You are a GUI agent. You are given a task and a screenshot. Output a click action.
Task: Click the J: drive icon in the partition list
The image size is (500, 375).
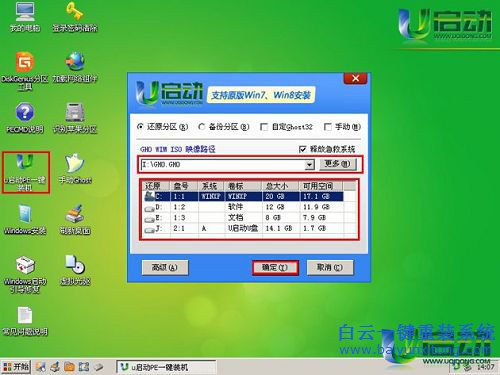tap(149, 229)
